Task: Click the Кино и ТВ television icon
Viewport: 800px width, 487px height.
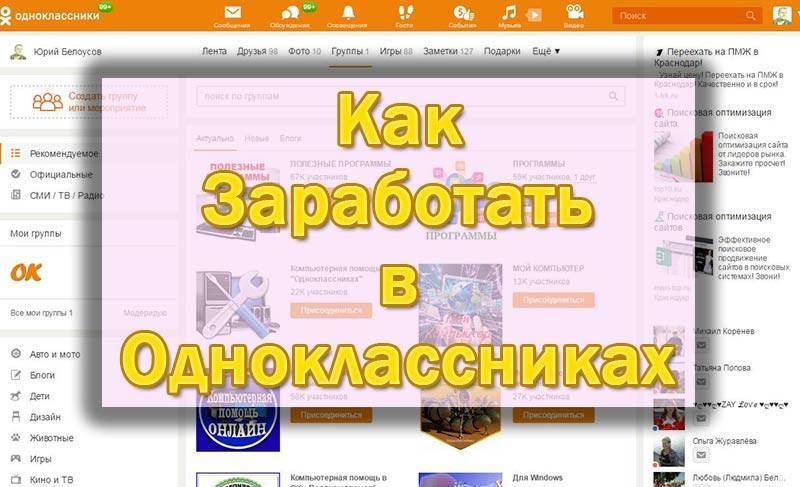Action: tap(16, 479)
